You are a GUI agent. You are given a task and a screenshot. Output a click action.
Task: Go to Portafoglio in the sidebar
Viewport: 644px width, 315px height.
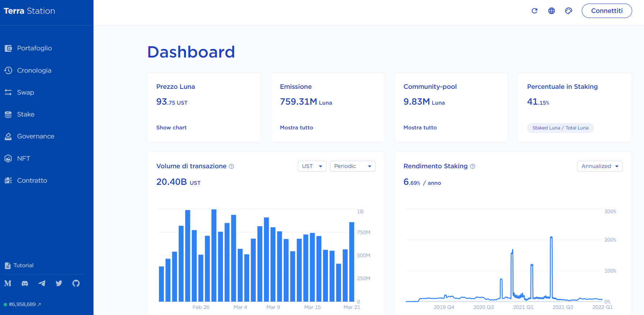tap(35, 48)
